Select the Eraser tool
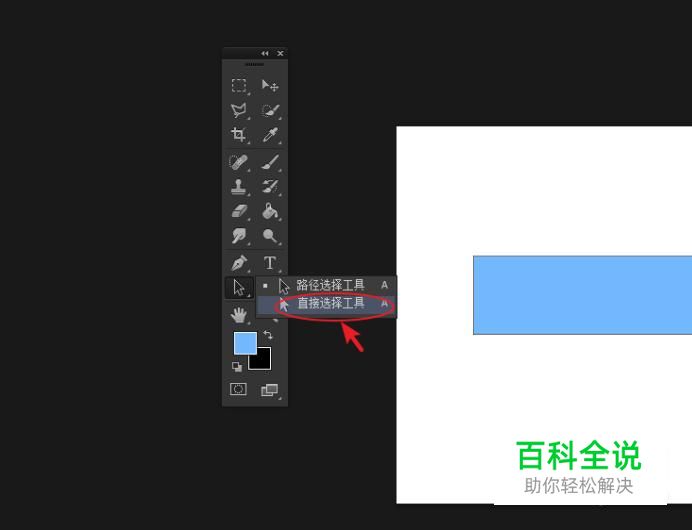The image size is (692, 530). (239, 211)
